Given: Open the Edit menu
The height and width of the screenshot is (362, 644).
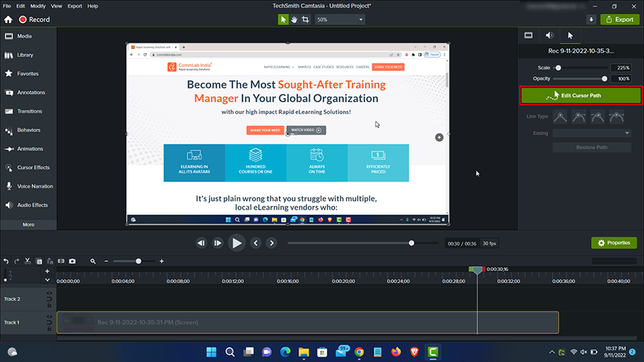Looking at the screenshot, I should [x=21, y=6].
